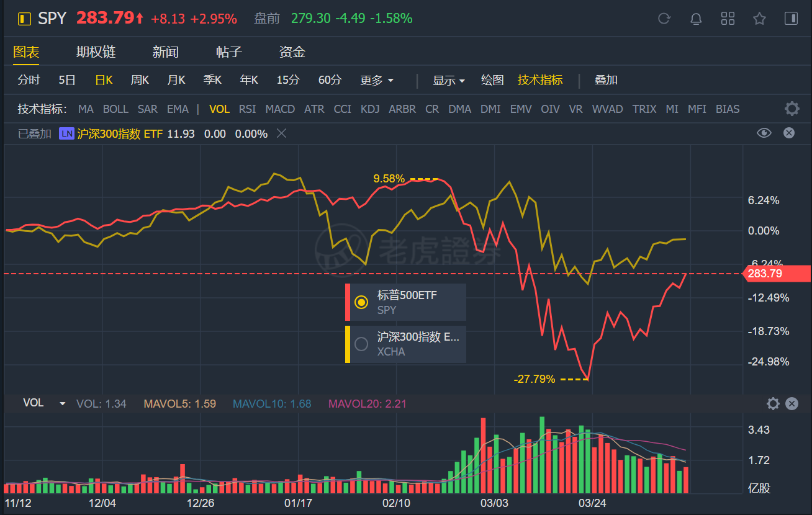Toggle the MFI indicator
This screenshot has width=812, height=515.
tap(697, 109)
